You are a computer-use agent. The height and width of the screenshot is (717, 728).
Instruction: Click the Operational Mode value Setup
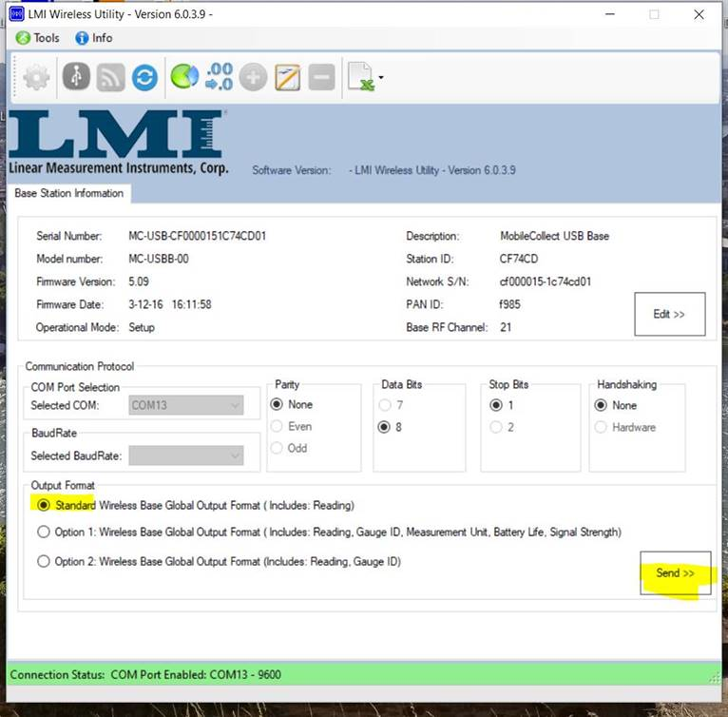[x=142, y=328]
